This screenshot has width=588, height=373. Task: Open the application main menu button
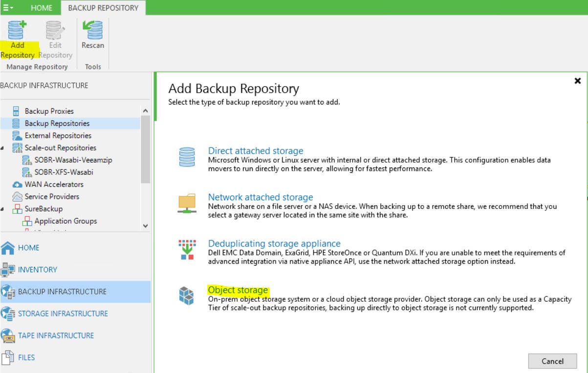(8, 7)
